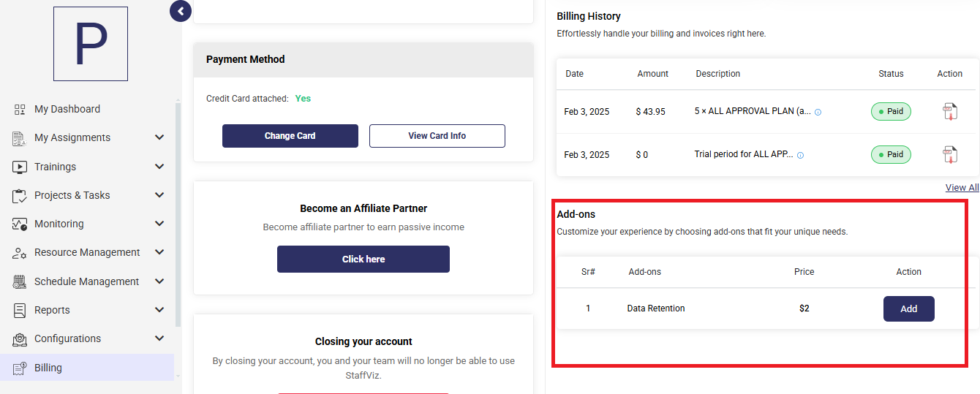Expand the Resource Management chevron
The image size is (980, 394).
[x=159, y=252]
